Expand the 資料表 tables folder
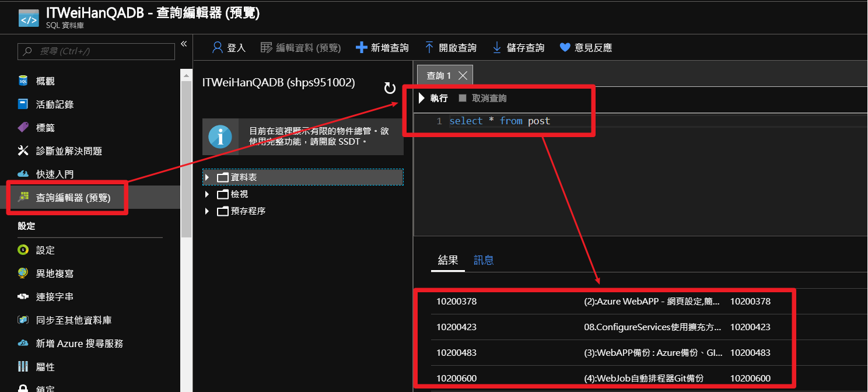The image size is (868, 392). point(207,177)
